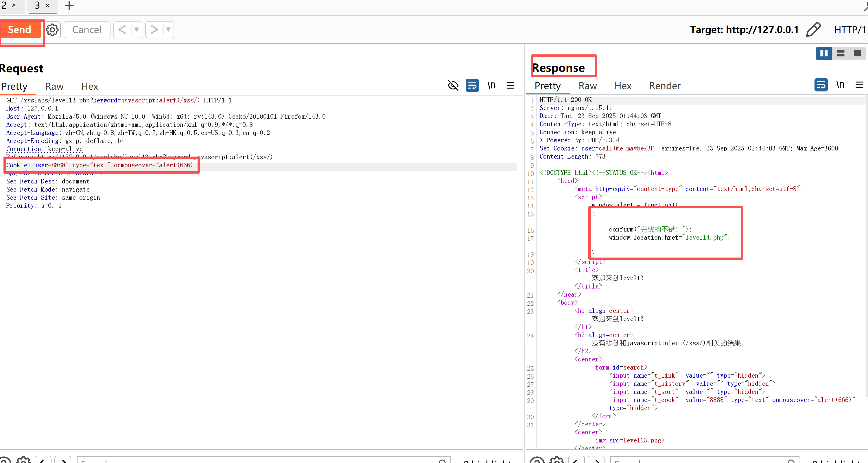Image resolution: width=868 pixels, height=463 pixels.
Task: Click the input name="t_sort" response line
Action: [x=687, y=392]
